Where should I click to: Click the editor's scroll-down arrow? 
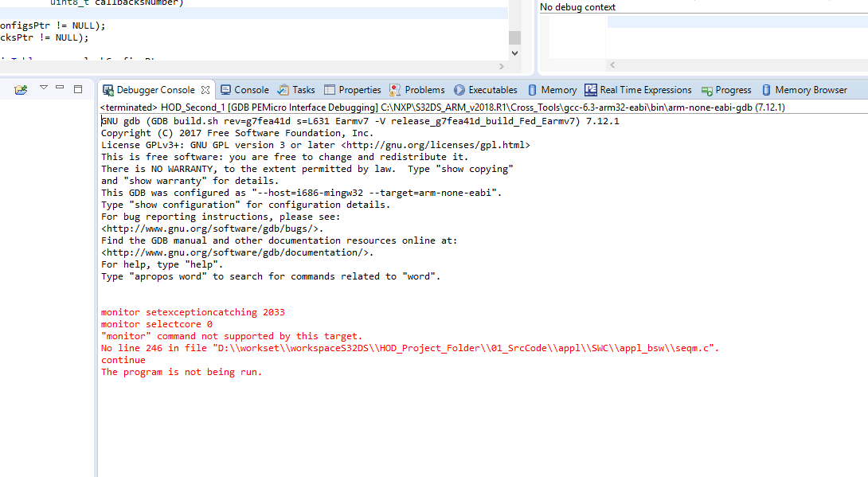pyautogui.click(x=515, y=51)
